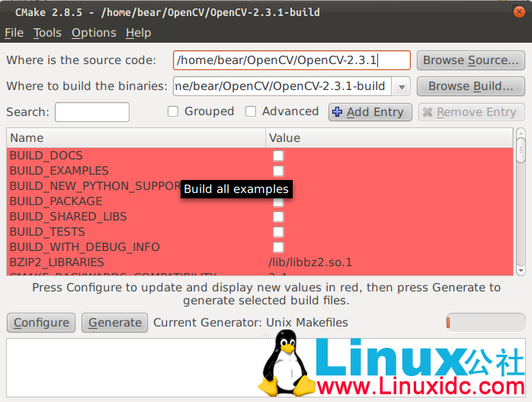Click the configure progress bar

(x=486, y=323)
